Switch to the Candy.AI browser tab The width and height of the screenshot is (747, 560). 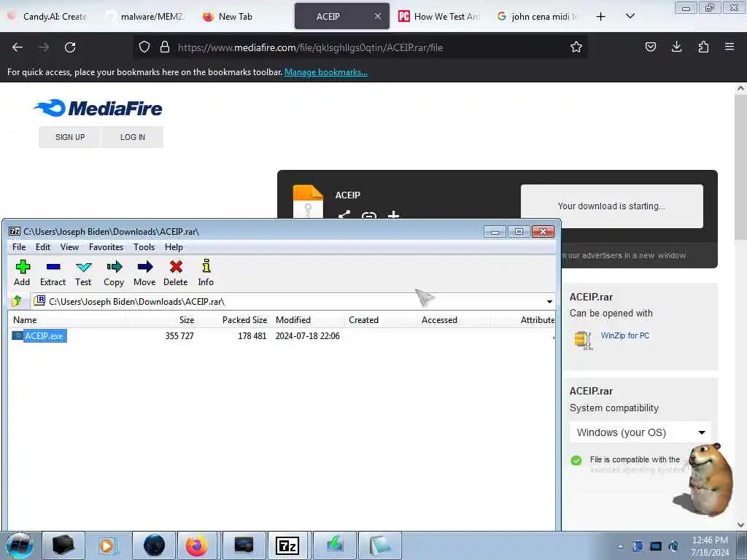47,17
